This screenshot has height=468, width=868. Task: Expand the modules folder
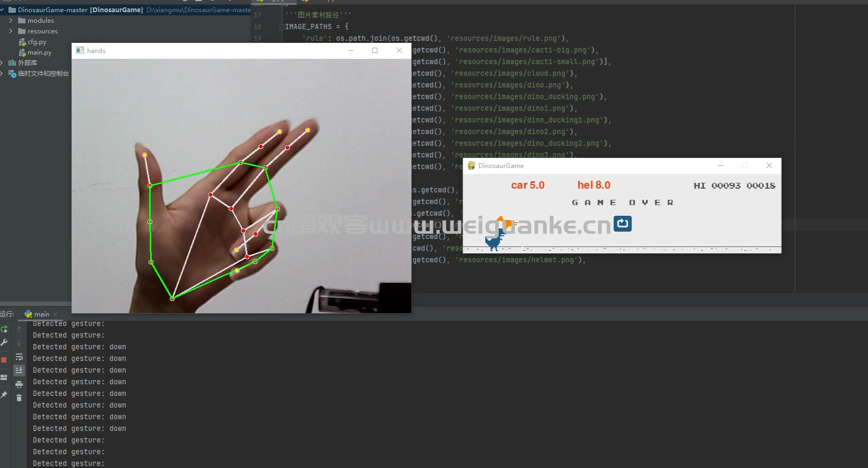(11, 21)
